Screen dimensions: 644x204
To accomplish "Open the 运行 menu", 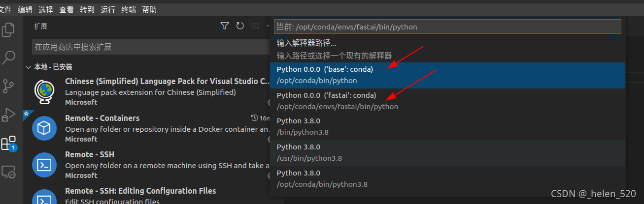I will tap(108, 9).
